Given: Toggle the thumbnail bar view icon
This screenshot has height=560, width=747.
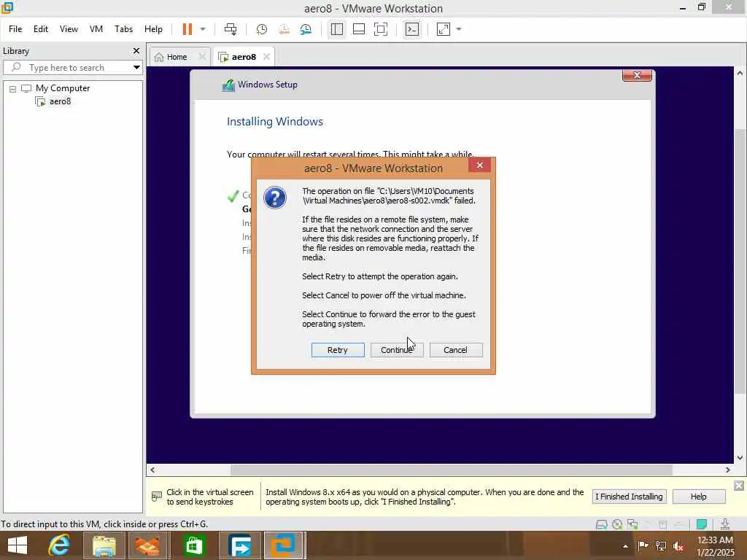Looking at the screenshot, I should (359, 29).
